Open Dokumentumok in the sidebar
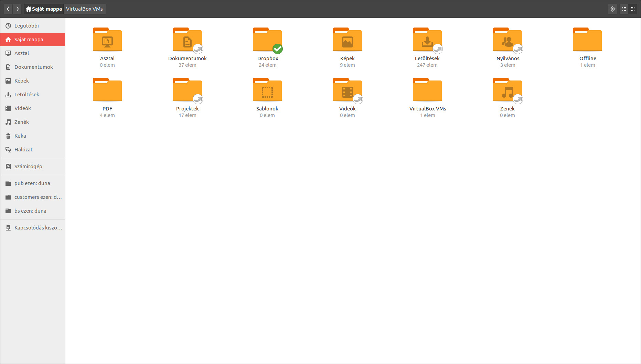 click(x=33, y=67)
